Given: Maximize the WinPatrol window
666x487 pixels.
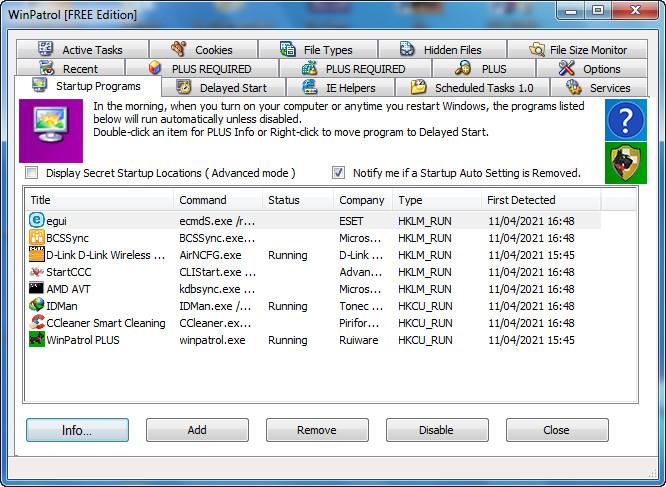Looking at the screenshot, I should click(x=598, y=10).
